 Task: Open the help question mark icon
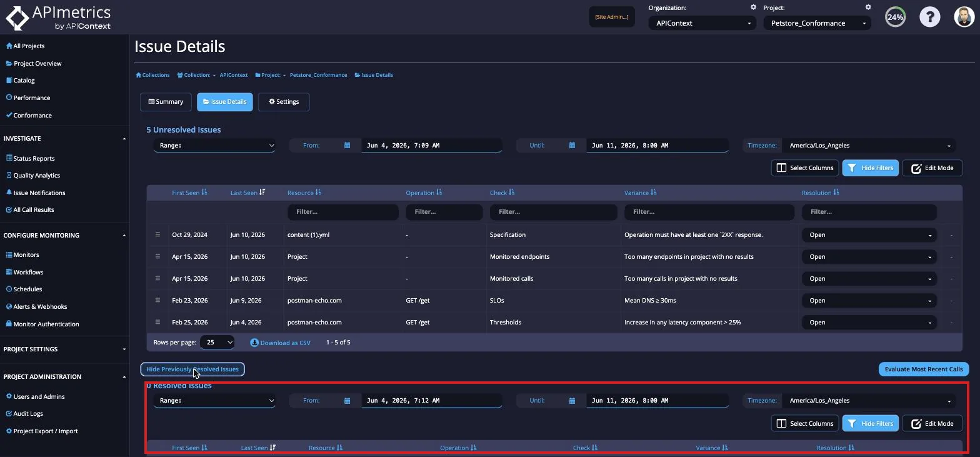[929, 17]
